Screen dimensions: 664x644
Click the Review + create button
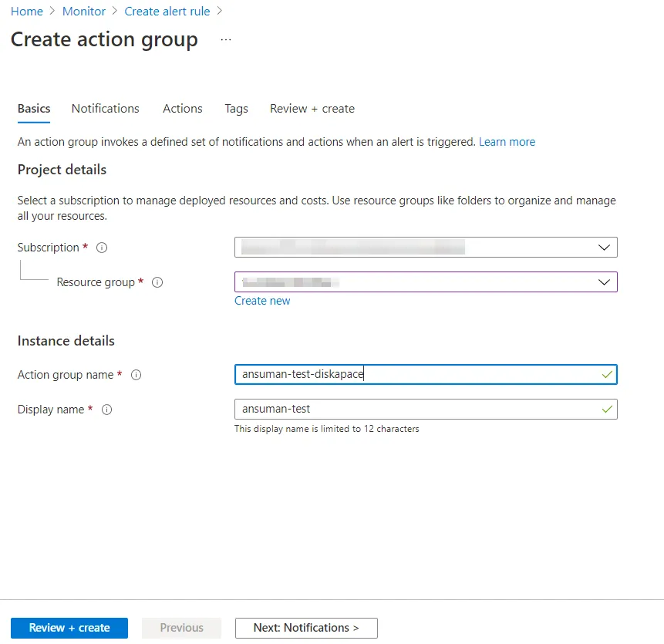click(x=69, y=628)
